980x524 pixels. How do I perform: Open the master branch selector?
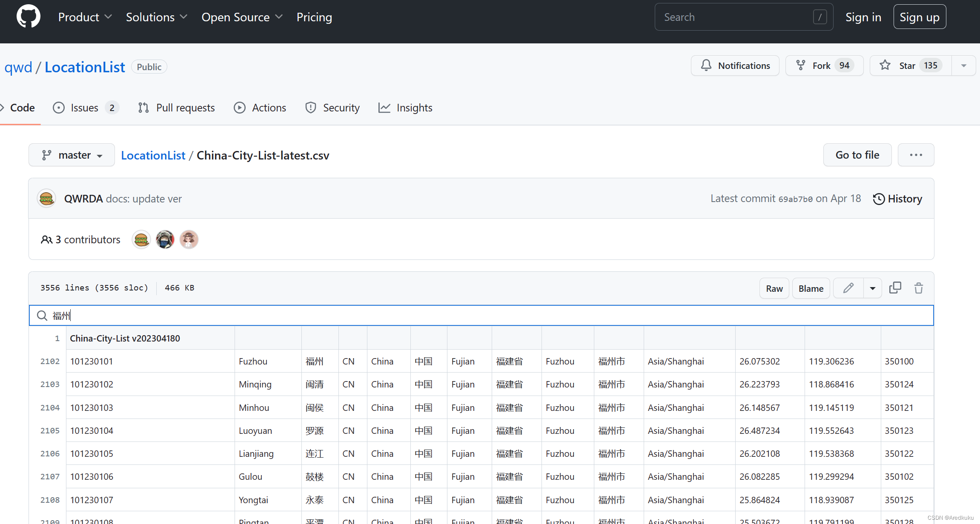pos(72,155)
